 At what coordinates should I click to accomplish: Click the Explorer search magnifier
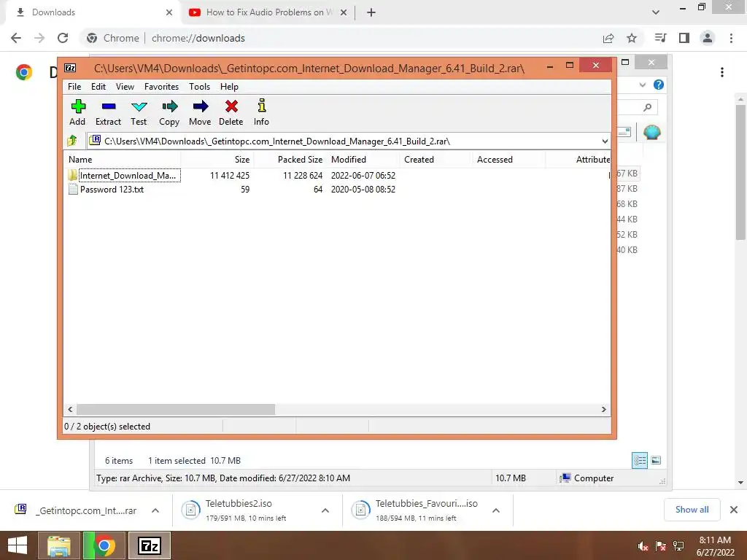click(x=647, y=107)
